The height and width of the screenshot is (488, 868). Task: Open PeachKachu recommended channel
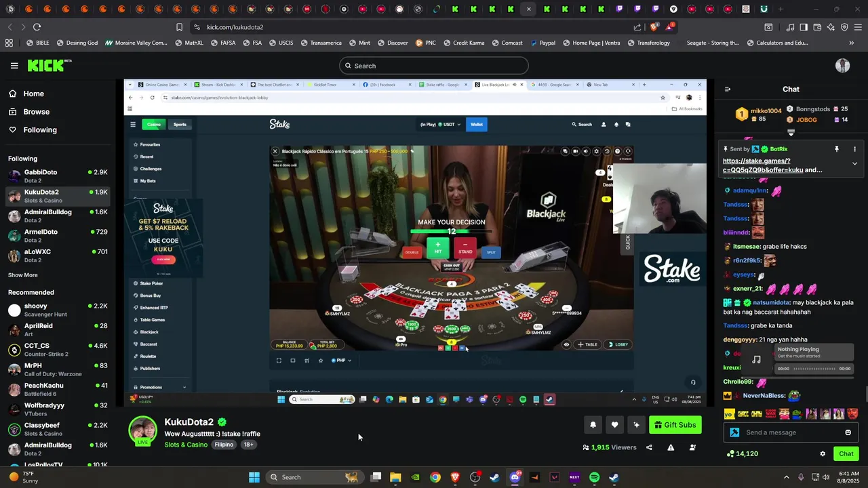pyautogui.click(x=57, y=390)
